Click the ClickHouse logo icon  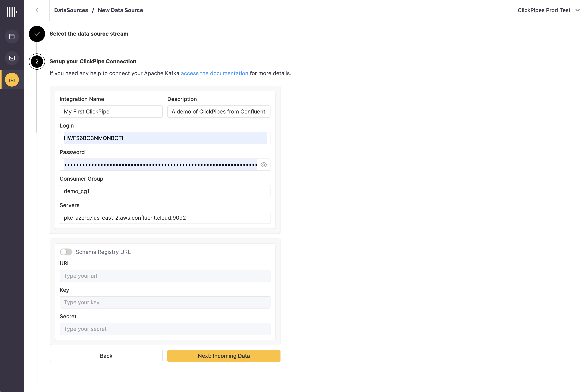coord(12,12)
